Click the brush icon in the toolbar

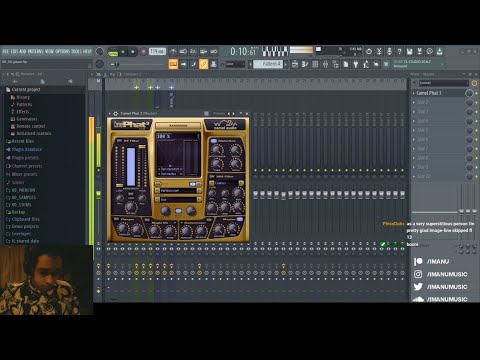point(194,64)
